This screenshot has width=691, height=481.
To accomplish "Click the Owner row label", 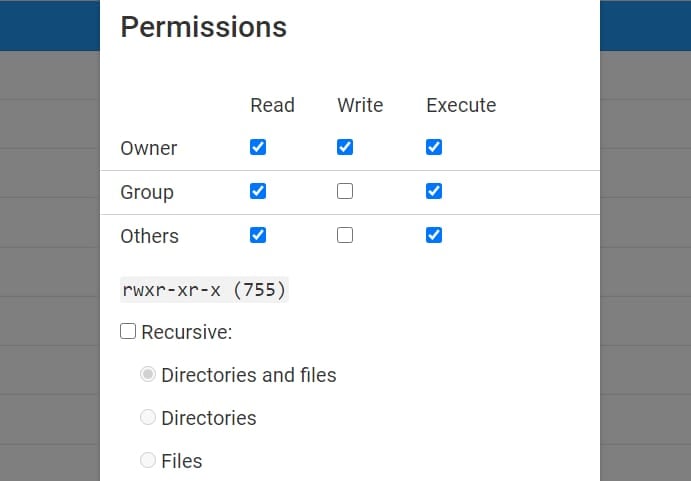I will 148,148.
